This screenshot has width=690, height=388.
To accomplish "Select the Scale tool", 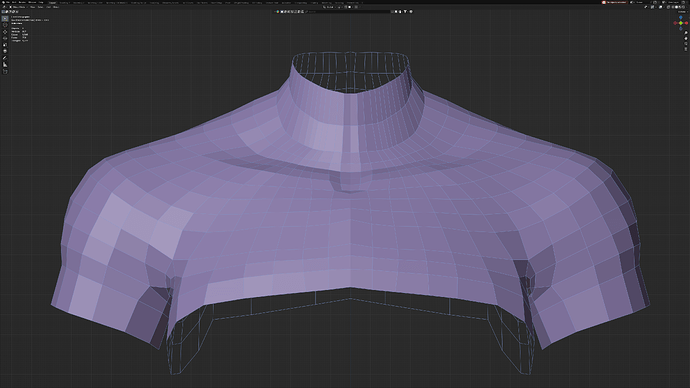I will tap(5, 44).
